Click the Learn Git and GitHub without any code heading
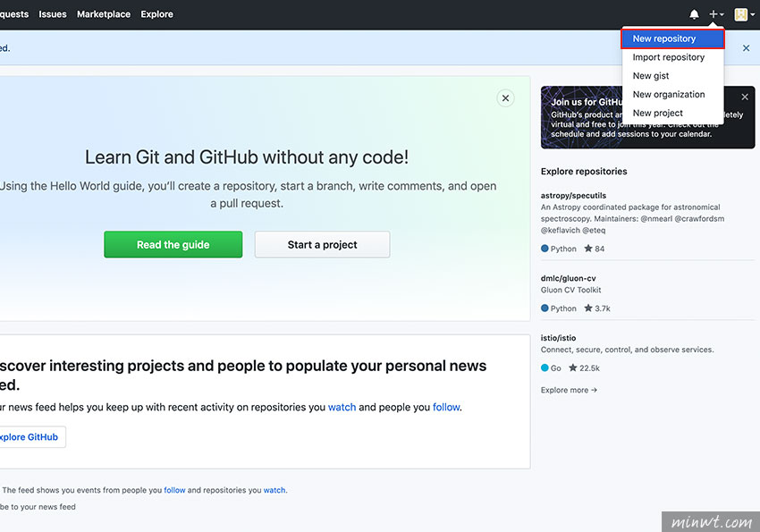The image size is (760, 532). 247,157
